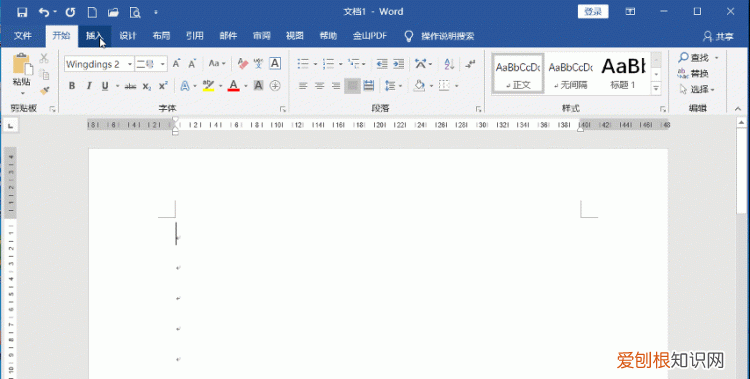The image size is (750, 379).
Task: Toggle strikethrough formatting
Action: coord(130,86)
